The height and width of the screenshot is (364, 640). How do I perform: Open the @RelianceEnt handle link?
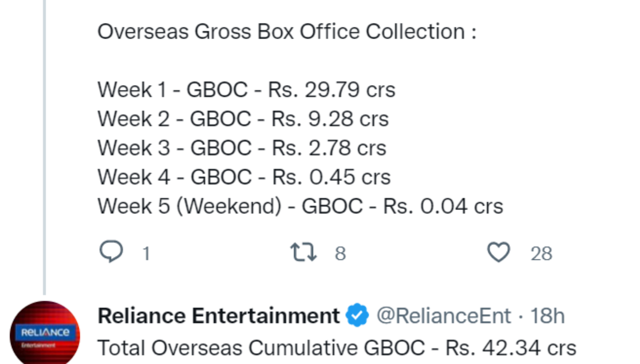pyautogui.click(x=444, y=315)
